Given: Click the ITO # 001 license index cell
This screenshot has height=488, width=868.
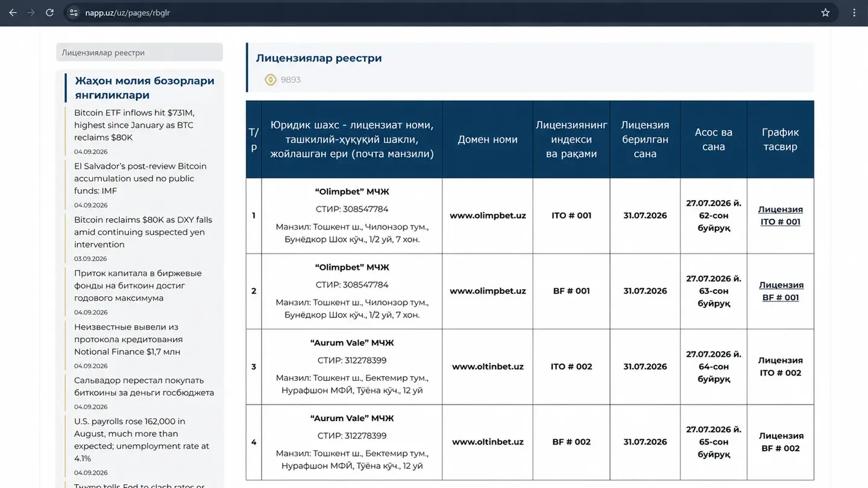Looking at the screenshot, I should [x=571, y=216].
